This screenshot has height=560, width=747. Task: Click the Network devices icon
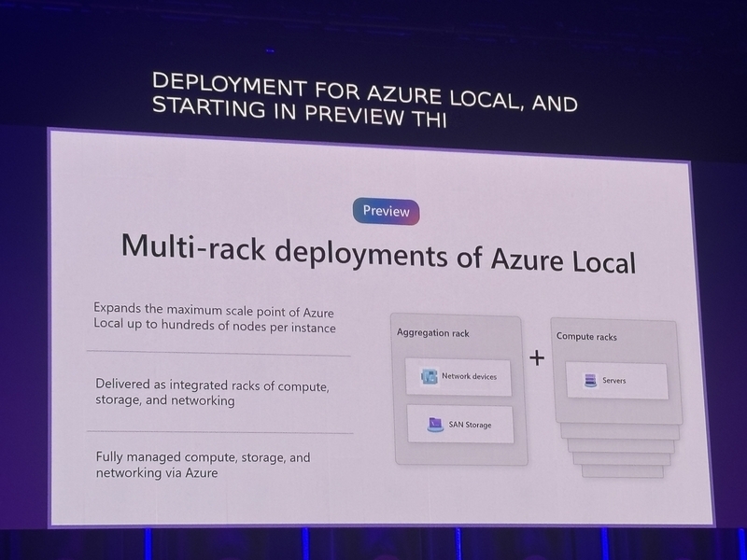click(x=429, y=377)
